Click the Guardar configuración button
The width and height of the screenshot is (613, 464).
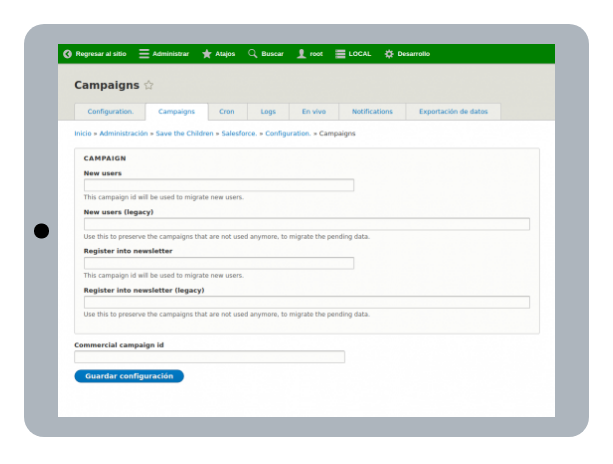(129, 376)
